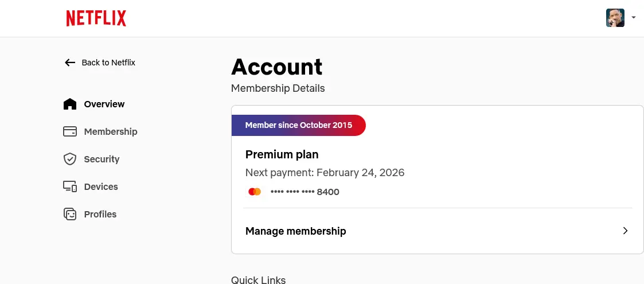Select the Overview menu item
The image size is (644, 284).
click(94, 104)
